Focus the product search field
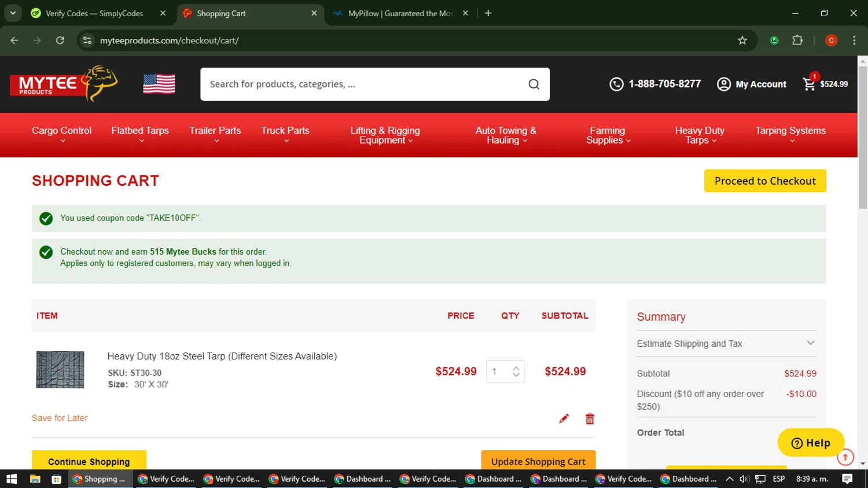868x488 pixels. tap(365, 85)
